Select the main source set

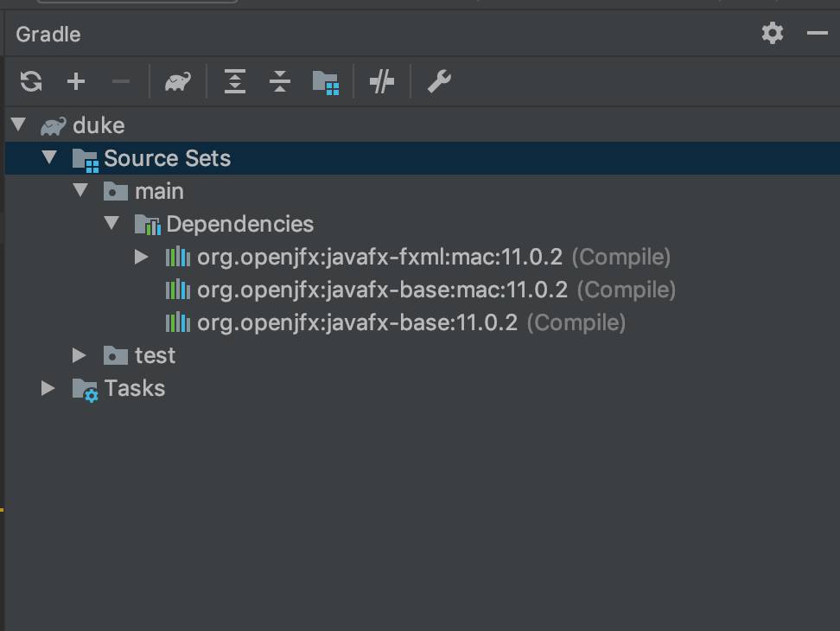159,191
